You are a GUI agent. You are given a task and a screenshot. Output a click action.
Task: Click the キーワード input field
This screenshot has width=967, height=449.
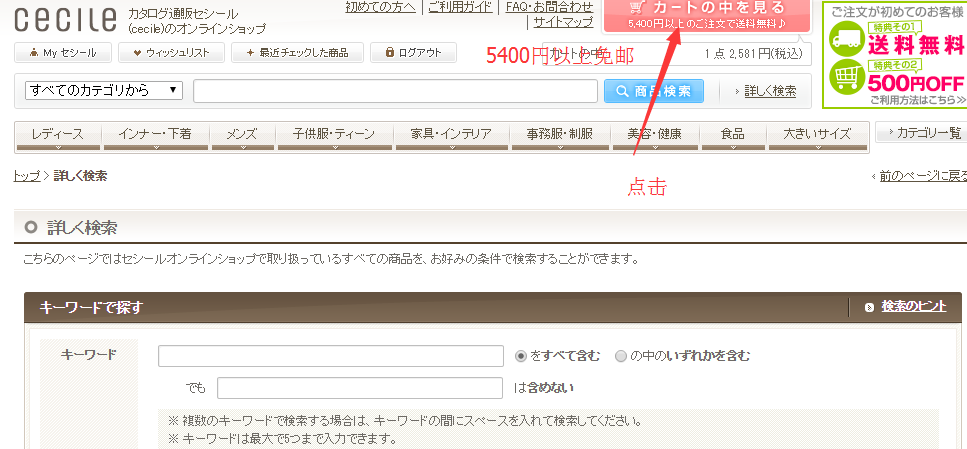pos(330,356)
